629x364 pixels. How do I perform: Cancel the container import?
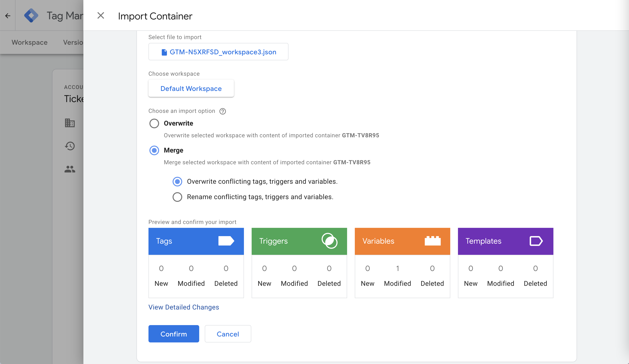[x=228, y=334]
